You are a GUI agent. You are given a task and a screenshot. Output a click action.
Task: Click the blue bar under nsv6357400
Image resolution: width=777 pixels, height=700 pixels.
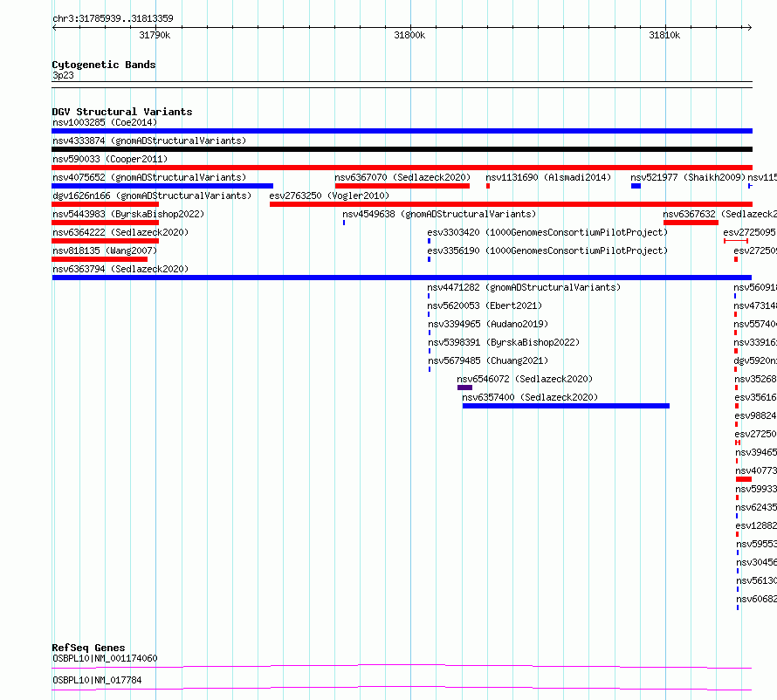click(566, 406)
